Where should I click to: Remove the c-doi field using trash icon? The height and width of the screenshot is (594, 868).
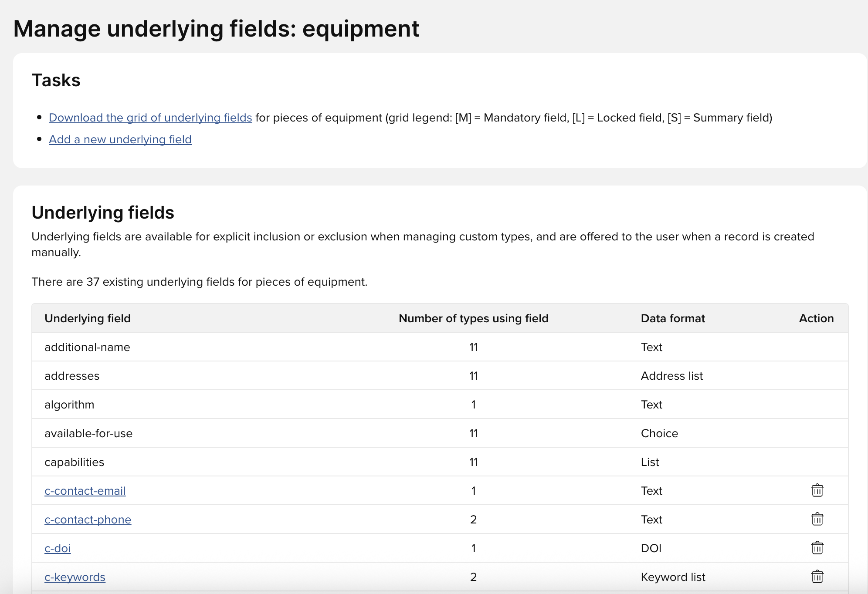(817, 548)
